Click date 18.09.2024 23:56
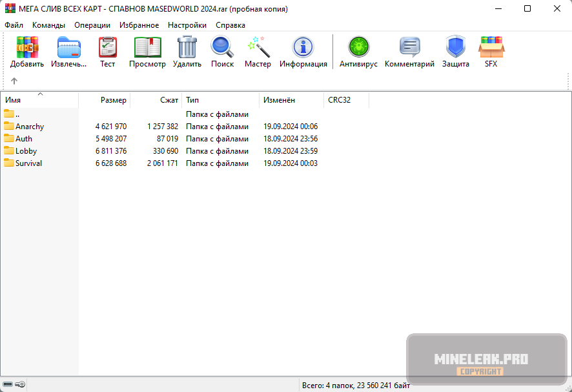572x392 pixels. [x=291, y=139]
